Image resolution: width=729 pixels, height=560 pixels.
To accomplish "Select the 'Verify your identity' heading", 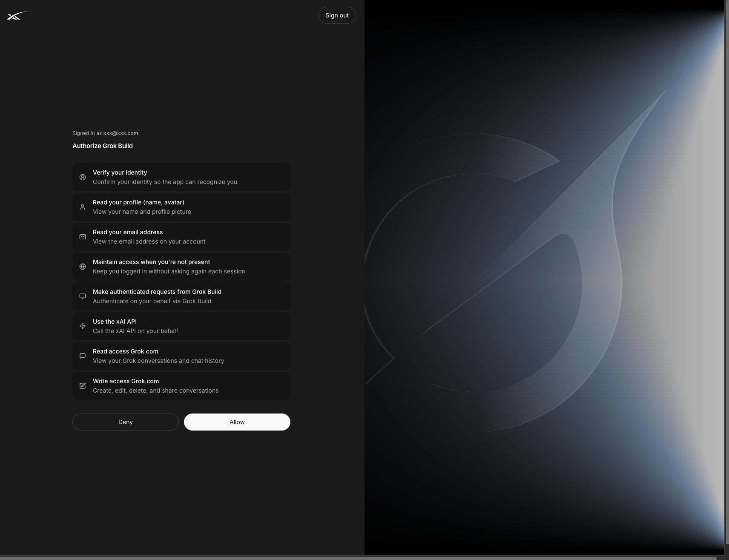I will (x=120, y=172).
